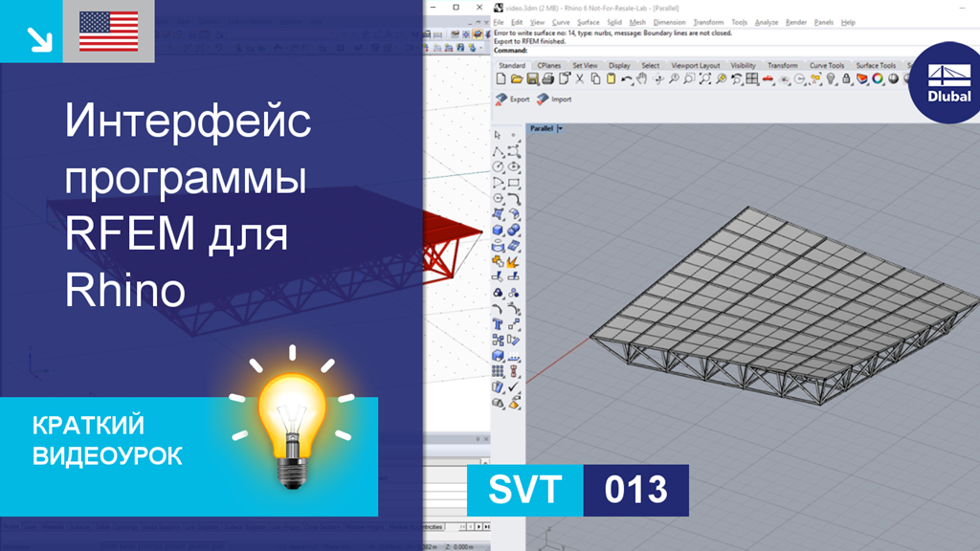The width and height of the screenshot is (980, 551).
Task: Click the 'Export to RFEM finished.' message
Action: click(x=529, y=41)
